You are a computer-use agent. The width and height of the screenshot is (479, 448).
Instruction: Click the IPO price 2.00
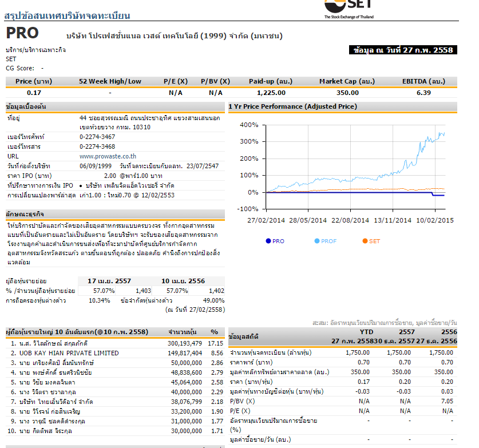(x=110, y=176)
